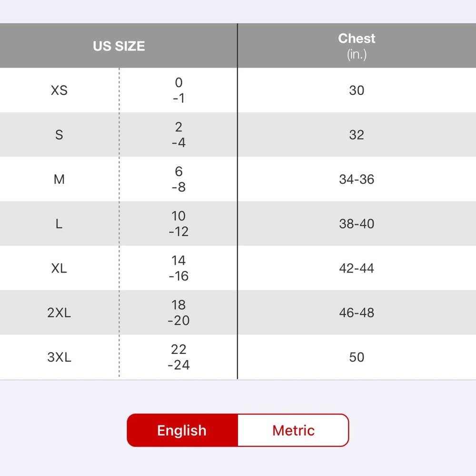The width and height of the screenshot is (476, 476).
Task: Click the chest value 50
Action: tap(357, 357)
